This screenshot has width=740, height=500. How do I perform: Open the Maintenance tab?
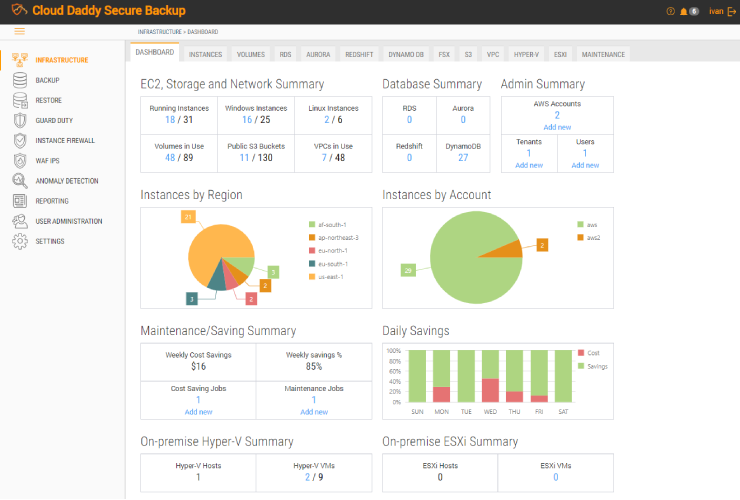pyautogui.click(x=603, y=53)
